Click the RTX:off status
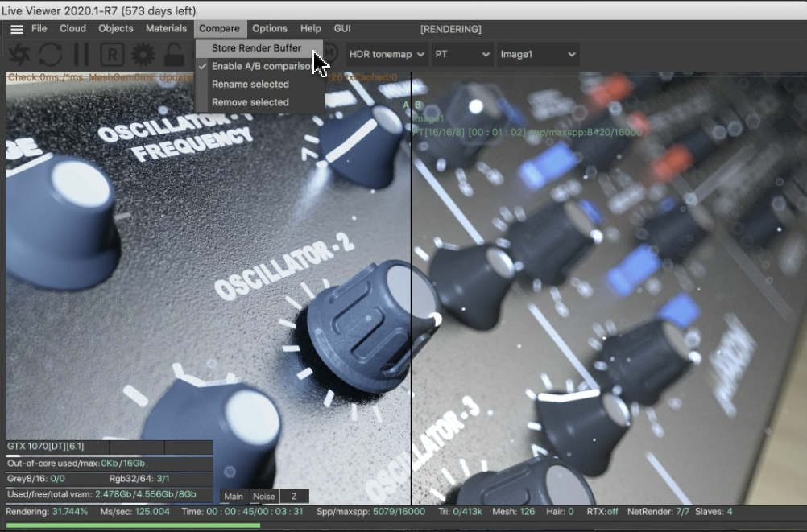 (602, 512)
